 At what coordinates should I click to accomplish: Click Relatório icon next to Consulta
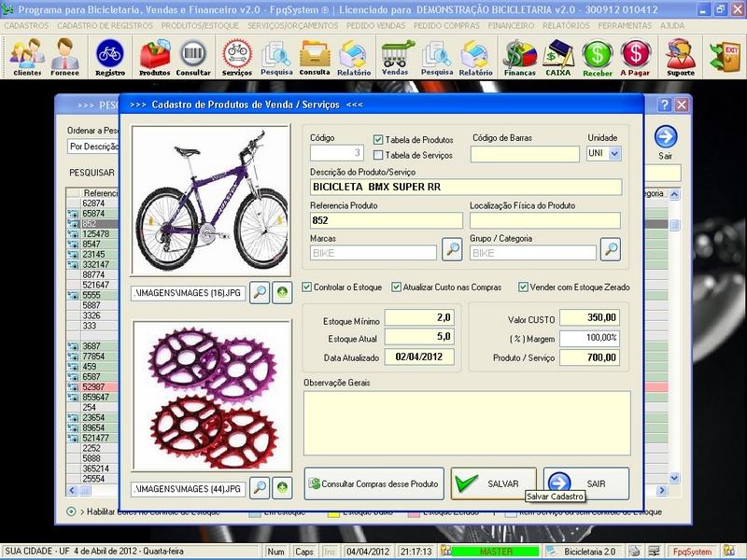coord(354,57)
